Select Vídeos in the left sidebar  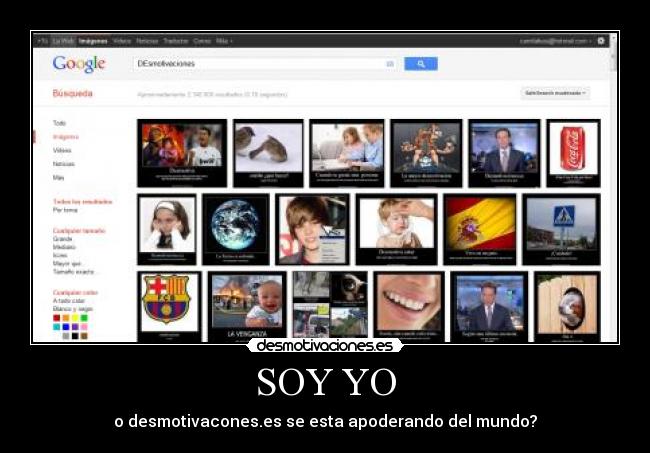pyautogui.click(x=62, y=150)
